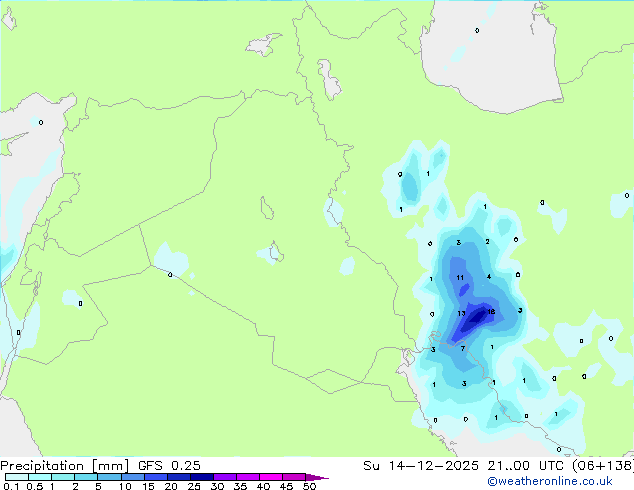The image size is (634, 490).
Task: Click the 1–2 mm legend swatch
Action: [63, 477]
